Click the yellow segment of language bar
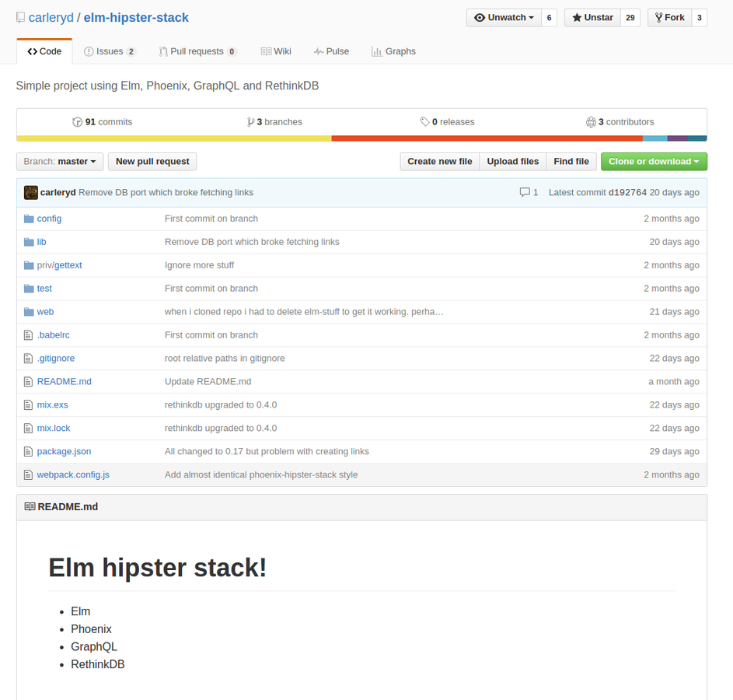This screenshot has width=733, height=700. (x=174, y=138)
